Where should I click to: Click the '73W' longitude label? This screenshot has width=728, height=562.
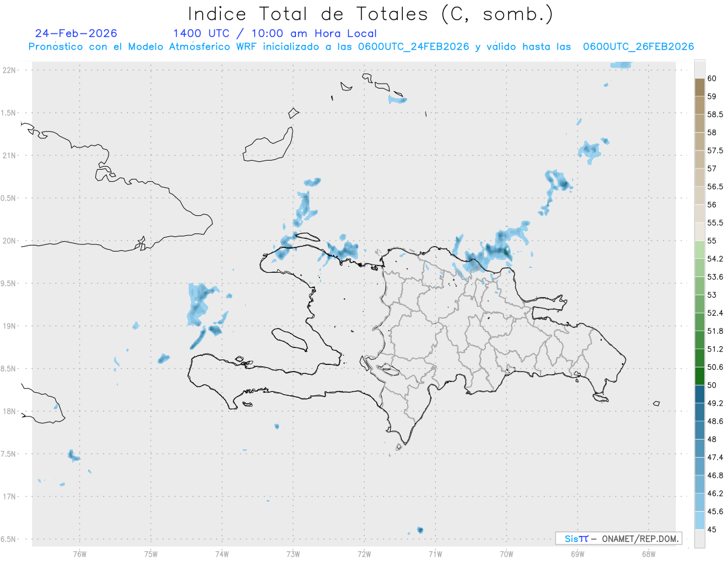pyautogui.click(x=293, y=554)
